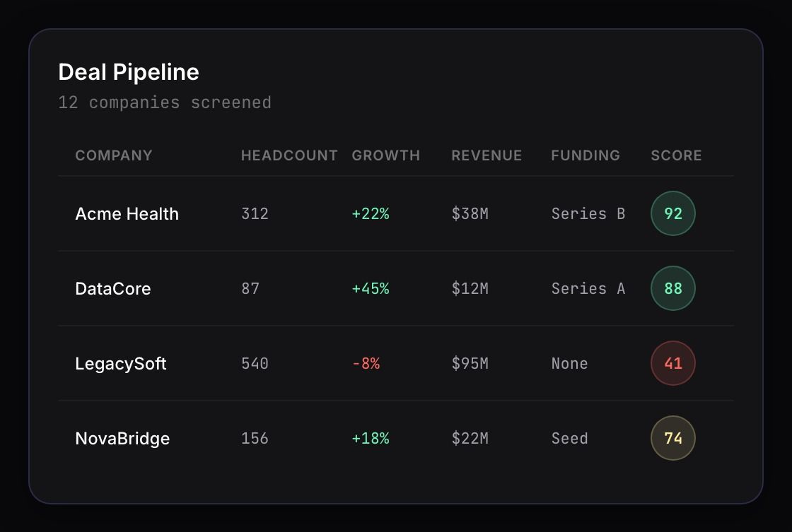Click the Series A funding cell
This screenshot has height=532, width=792.
(588, 288)
